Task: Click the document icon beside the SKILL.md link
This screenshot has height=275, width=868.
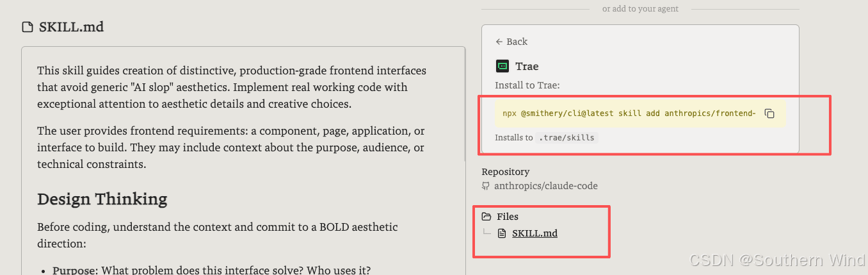Action: (x=502, y=233)
